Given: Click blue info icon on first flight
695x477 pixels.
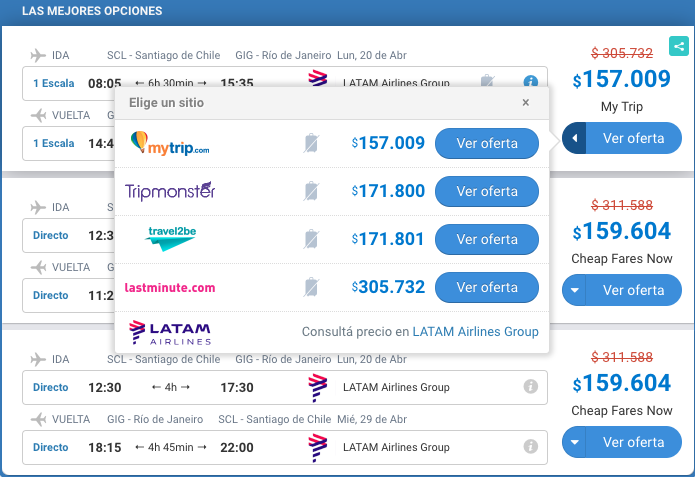Looking at the screenshot, I should (x=531, y=82).
